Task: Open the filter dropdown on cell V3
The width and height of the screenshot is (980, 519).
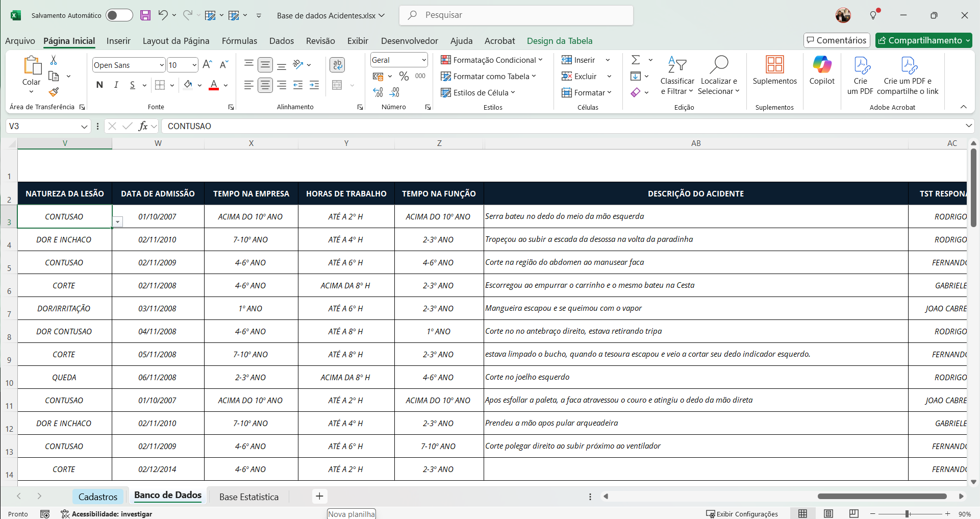Action: [x=118, y=221]
